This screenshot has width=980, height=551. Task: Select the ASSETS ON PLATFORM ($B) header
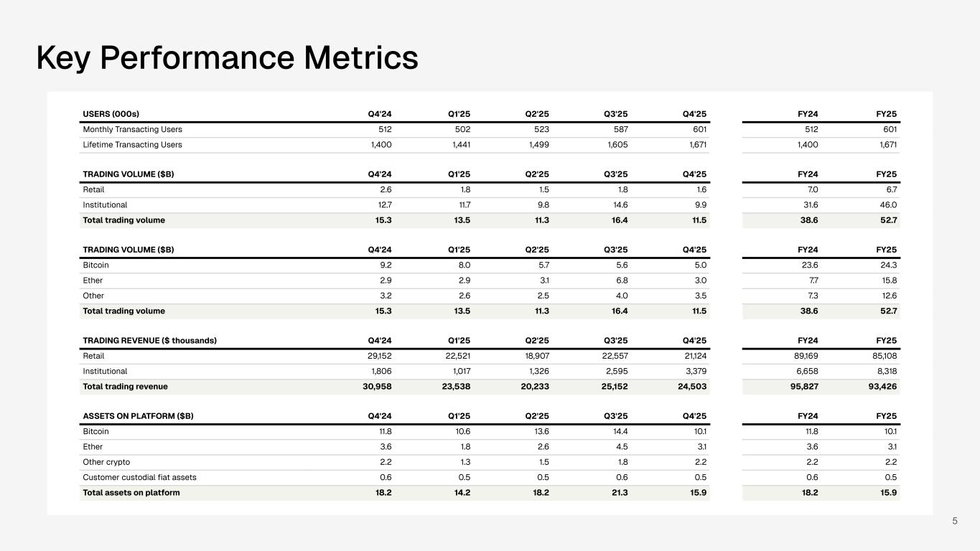138,417
